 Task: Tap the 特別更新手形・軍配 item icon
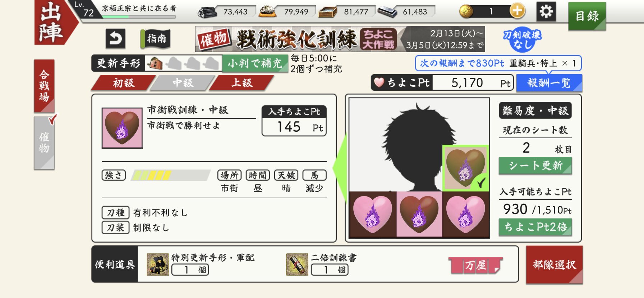tap(158, 265)
